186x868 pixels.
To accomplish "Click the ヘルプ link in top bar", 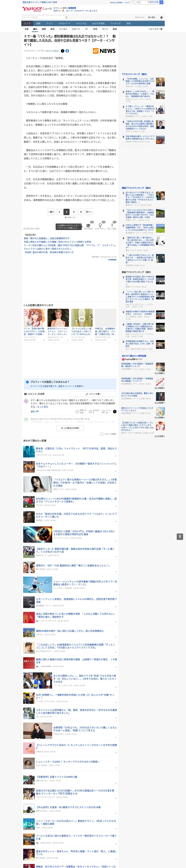I will 127,2.
